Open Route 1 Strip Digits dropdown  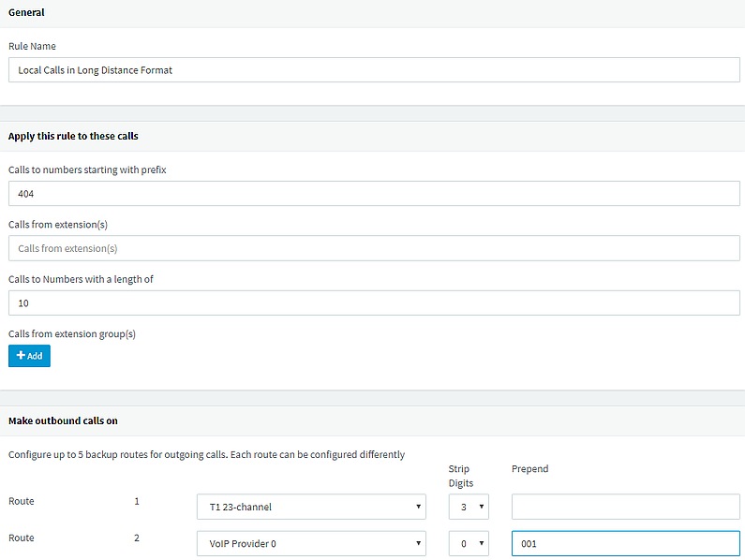tap(469, 507)
